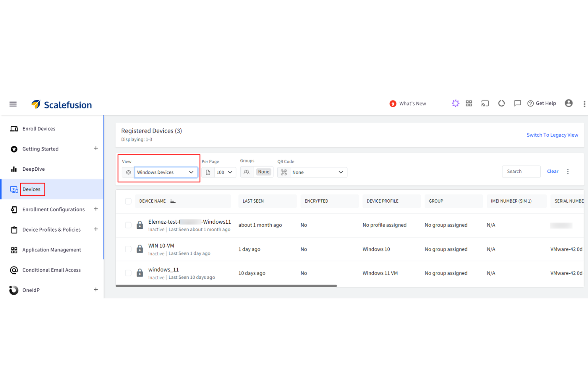Click the purple sparkle AI icon
The height and width of the screenshot is (392, 588).
(x=455, y=103)
